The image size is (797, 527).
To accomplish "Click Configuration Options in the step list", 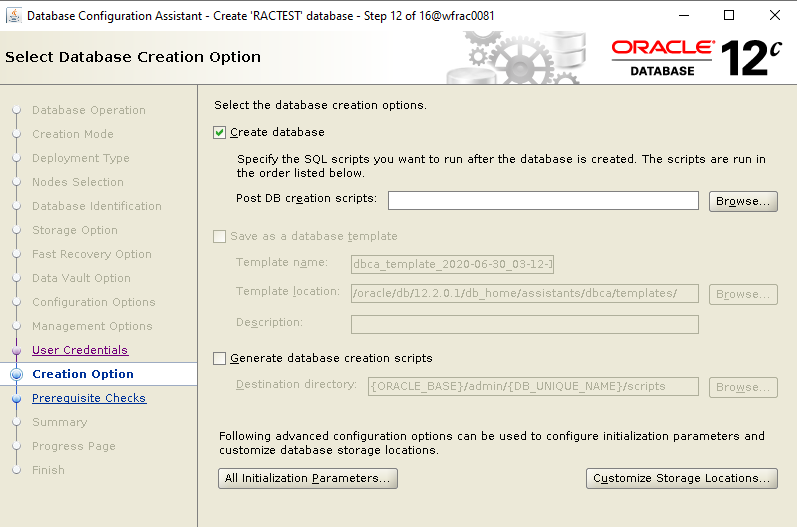I will (94, 302).
